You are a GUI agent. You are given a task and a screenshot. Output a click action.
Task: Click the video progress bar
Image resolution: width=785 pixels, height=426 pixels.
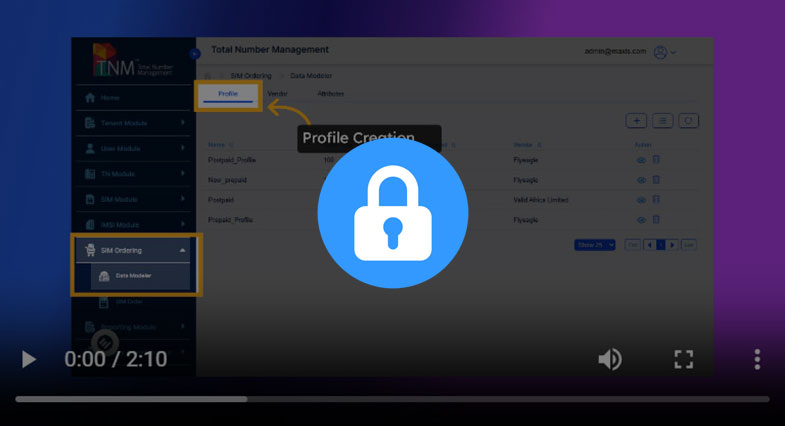[392, 399]
